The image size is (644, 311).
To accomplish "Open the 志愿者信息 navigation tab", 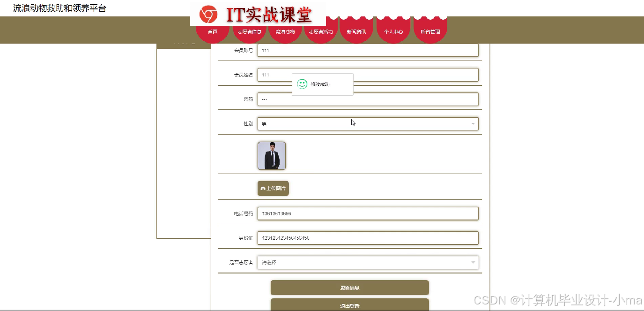I will click(249, 31).
